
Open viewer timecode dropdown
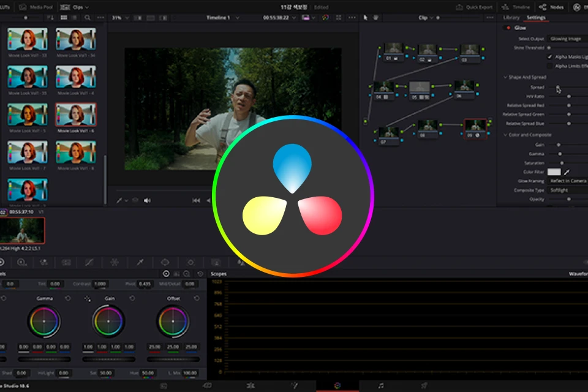(279, 18)
